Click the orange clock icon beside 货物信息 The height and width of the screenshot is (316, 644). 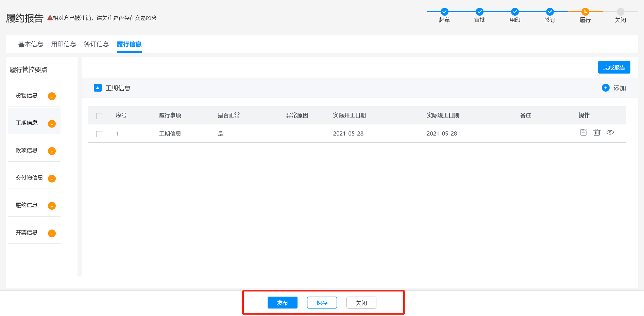pos(52,96)
